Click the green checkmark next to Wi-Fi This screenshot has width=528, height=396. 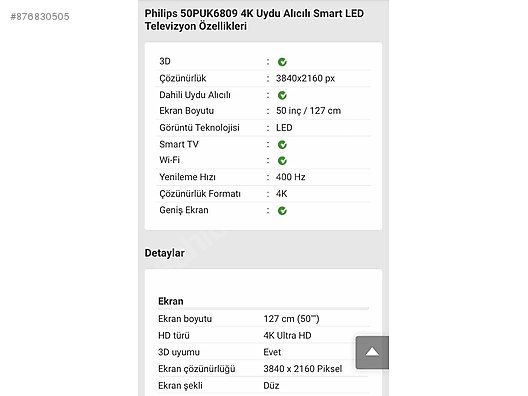click(282, 161)
